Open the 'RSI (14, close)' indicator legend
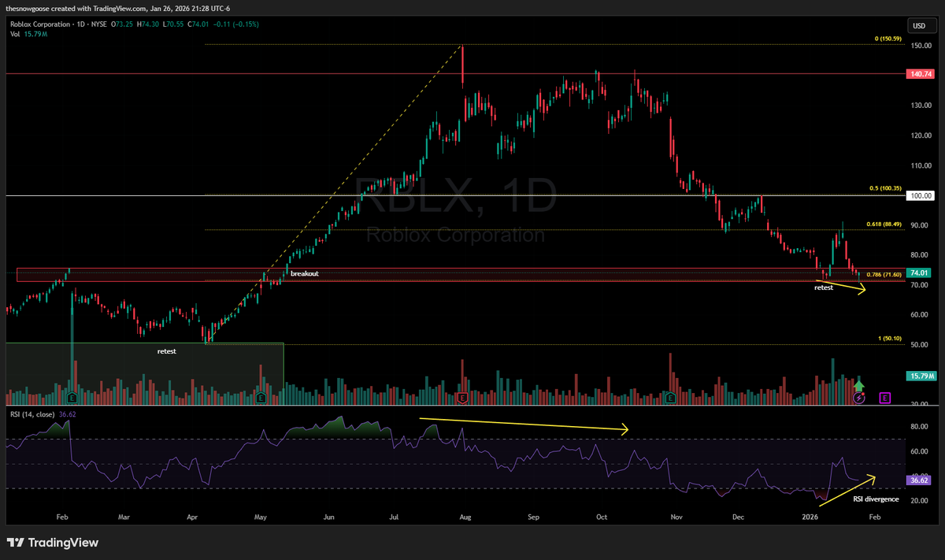This screenshot has width=945, height=560. 34,413
